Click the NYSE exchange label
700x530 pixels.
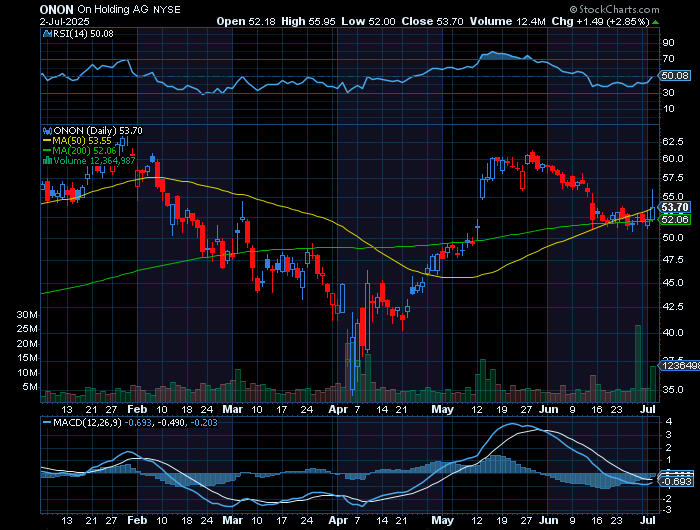point(167,10)
